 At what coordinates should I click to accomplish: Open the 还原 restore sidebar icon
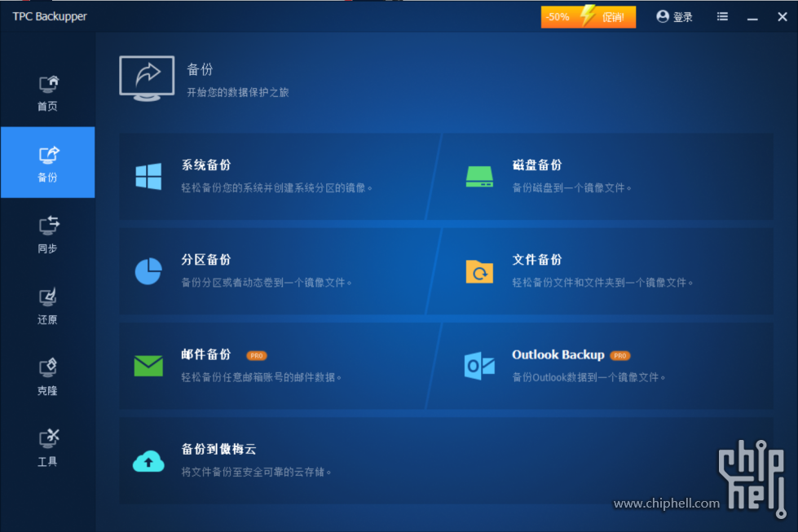click(49, 297)
